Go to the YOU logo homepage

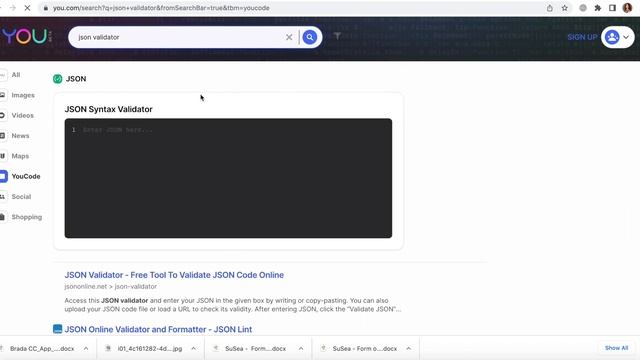(25, 37)
